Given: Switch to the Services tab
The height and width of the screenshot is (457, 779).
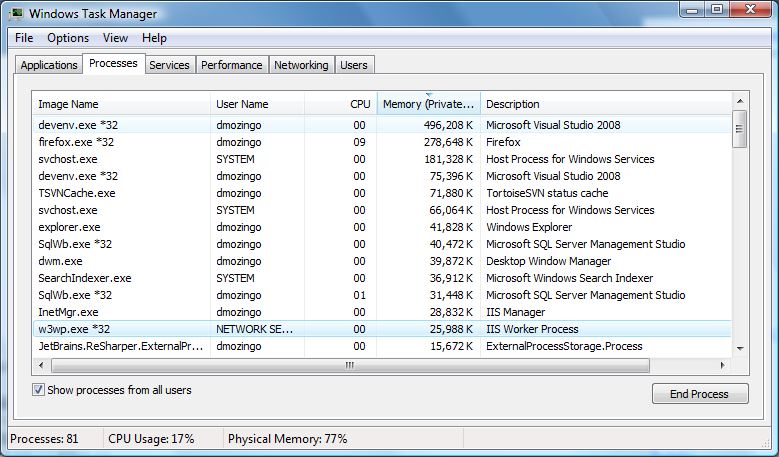Looking at the screenshot, I should [169, 65].
